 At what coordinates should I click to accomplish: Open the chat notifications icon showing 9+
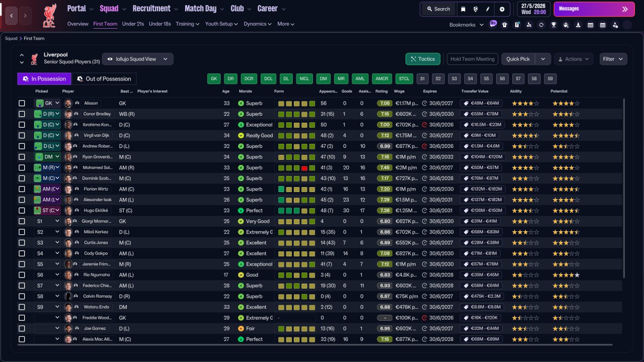pyautogui.click(x=493, y=24)
